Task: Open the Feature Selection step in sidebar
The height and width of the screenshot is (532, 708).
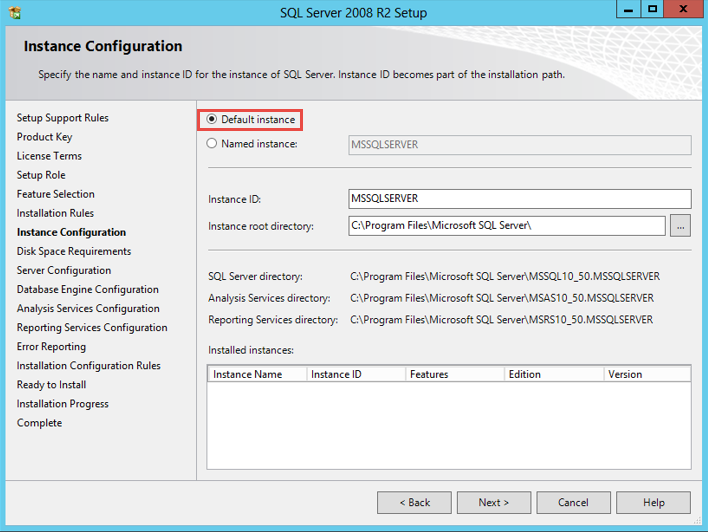Action: click(56, 194)
